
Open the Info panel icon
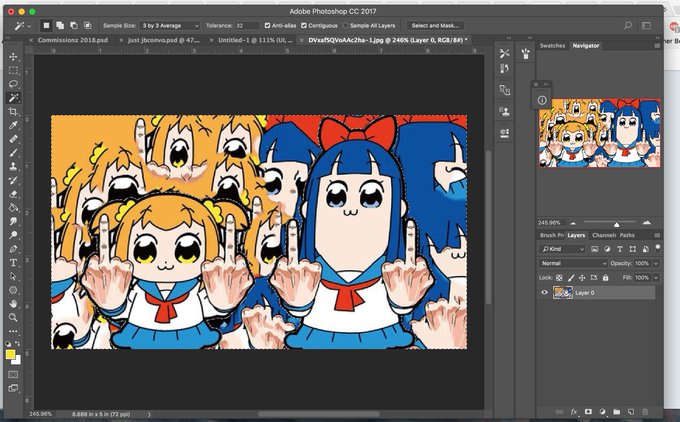542,100
